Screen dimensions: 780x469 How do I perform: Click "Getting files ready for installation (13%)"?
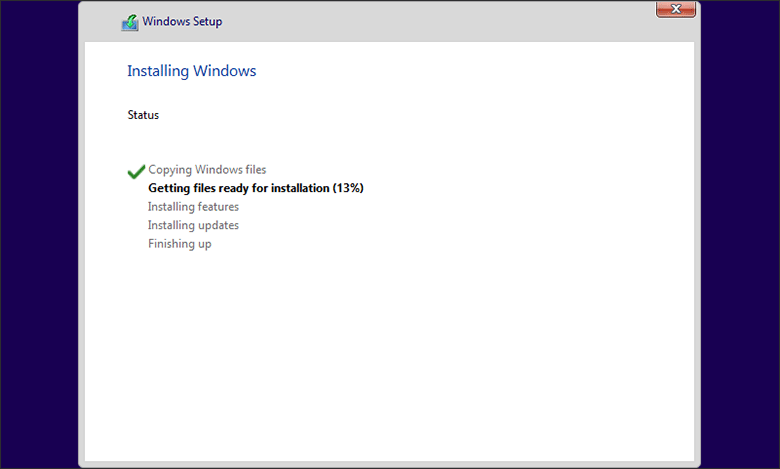(256, 188)
